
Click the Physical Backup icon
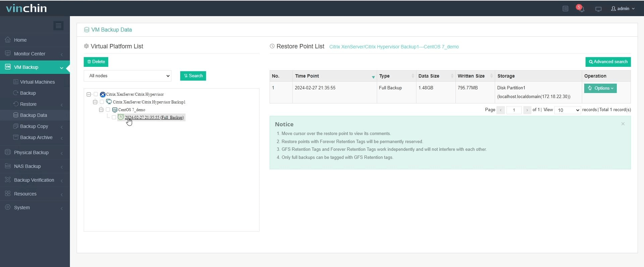point(8,152)
